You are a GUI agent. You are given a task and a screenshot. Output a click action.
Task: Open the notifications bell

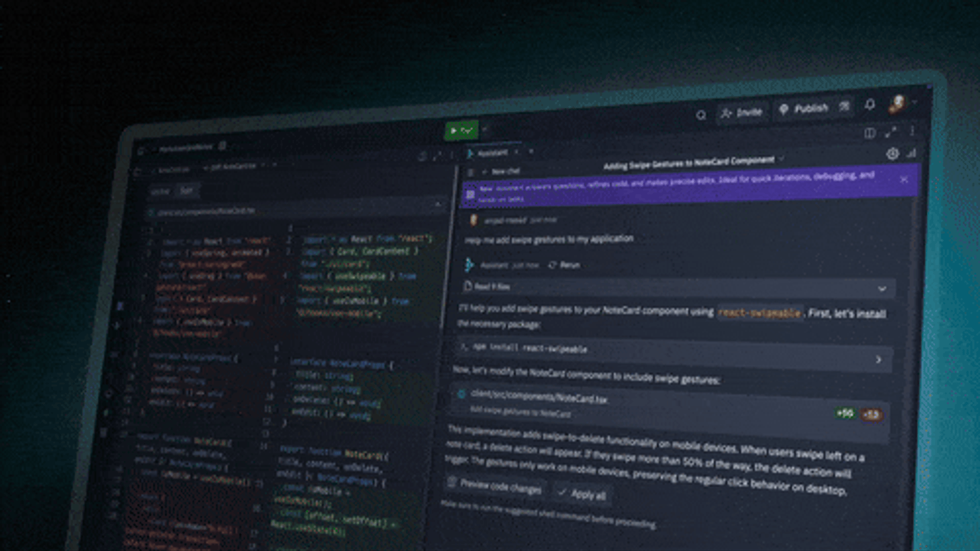tap(870, 105)
